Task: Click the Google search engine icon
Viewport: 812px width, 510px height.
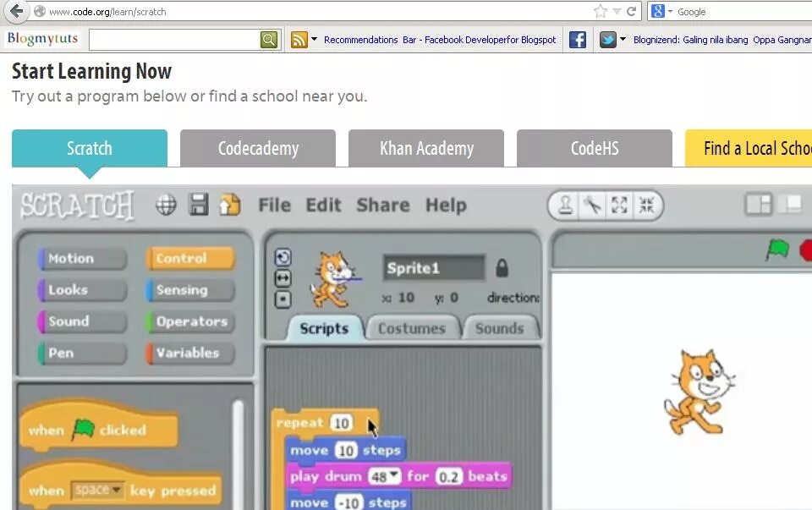Action: tap(658, 11)
